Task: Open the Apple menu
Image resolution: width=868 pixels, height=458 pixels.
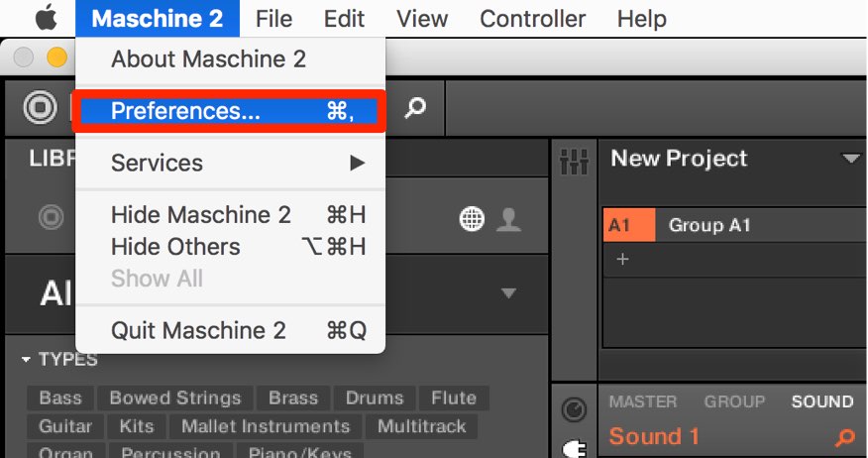Action: point(47,18)
